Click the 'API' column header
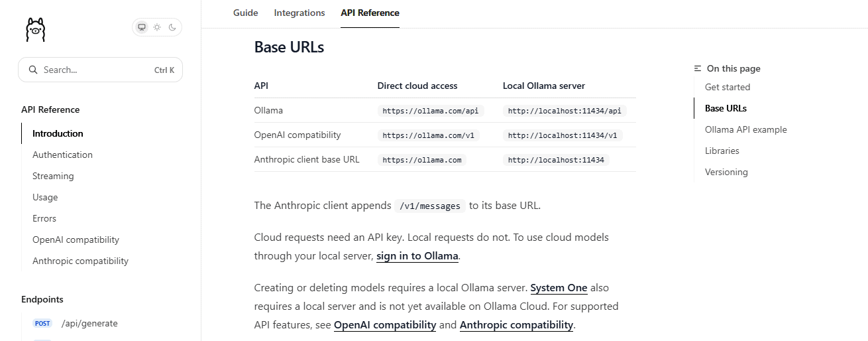This screenshot has width=868, height=341. click(261, 86)
